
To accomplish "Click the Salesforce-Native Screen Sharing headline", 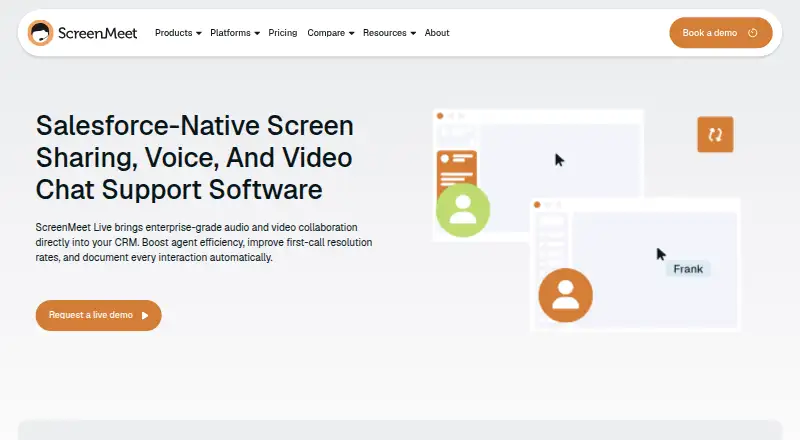I will (194, 158).
